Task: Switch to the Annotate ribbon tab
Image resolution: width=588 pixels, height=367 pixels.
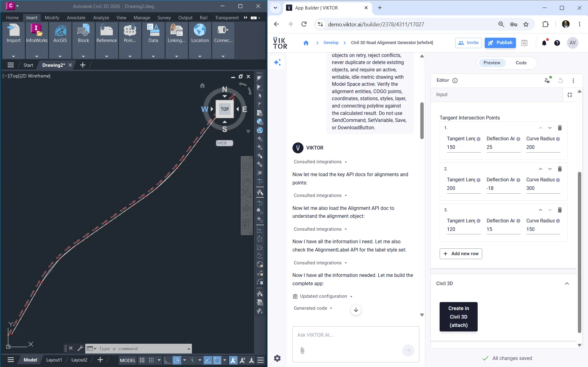Action: [x=76, y=17]
